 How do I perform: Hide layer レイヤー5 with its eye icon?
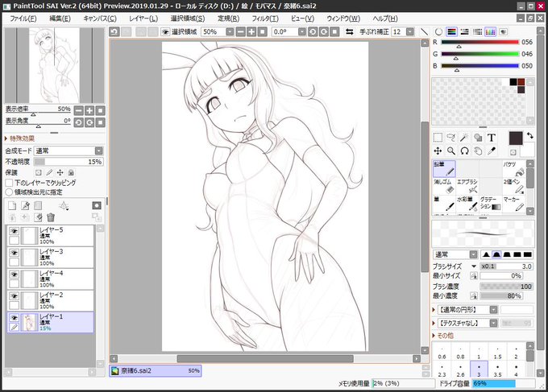click(x=14, y=231)
